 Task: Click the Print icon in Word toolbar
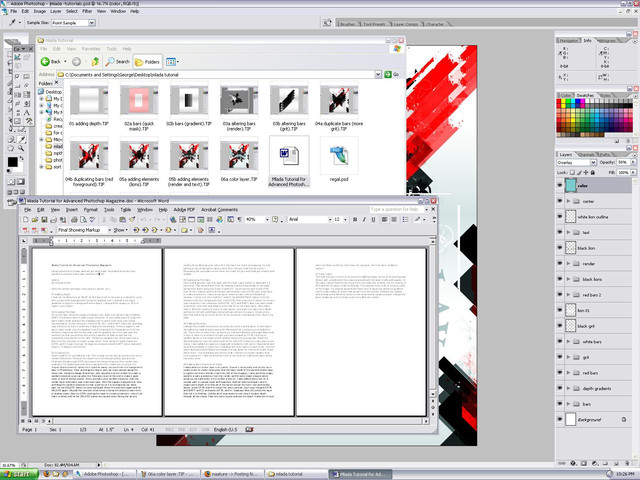[74, 220]
